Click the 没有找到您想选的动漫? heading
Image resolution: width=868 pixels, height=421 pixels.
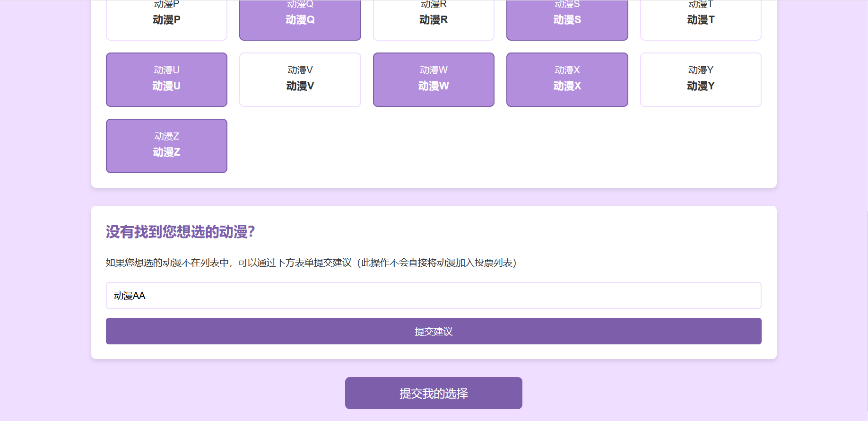tap(180, 232)
